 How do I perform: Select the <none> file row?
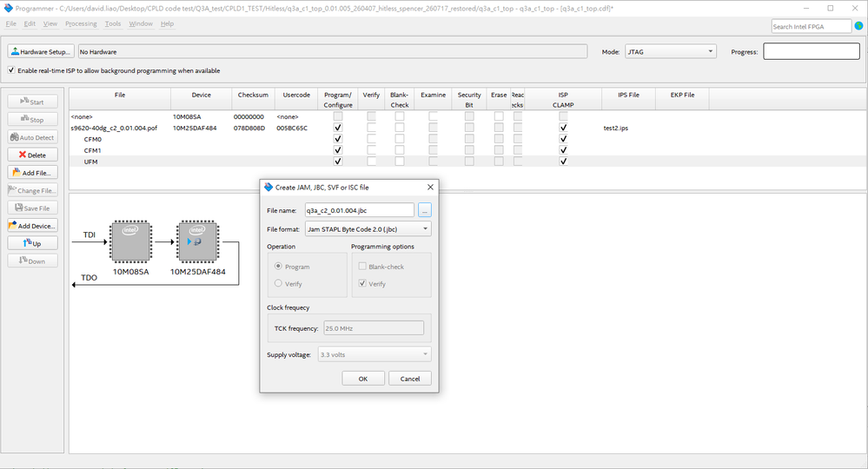(x=82, y=116)
